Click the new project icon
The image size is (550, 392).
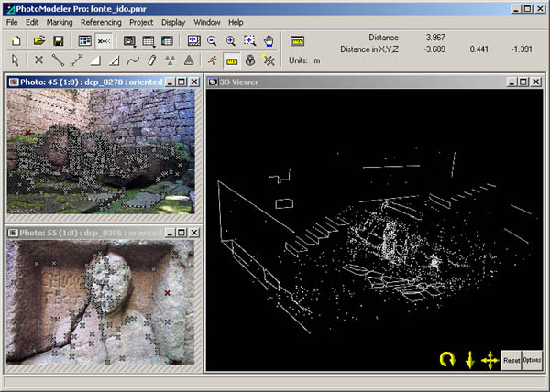pos(15,41)
